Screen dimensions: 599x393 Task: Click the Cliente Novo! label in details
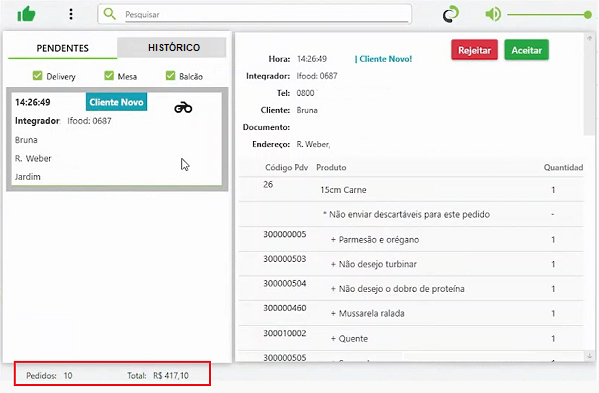click(x=384, y=59)
